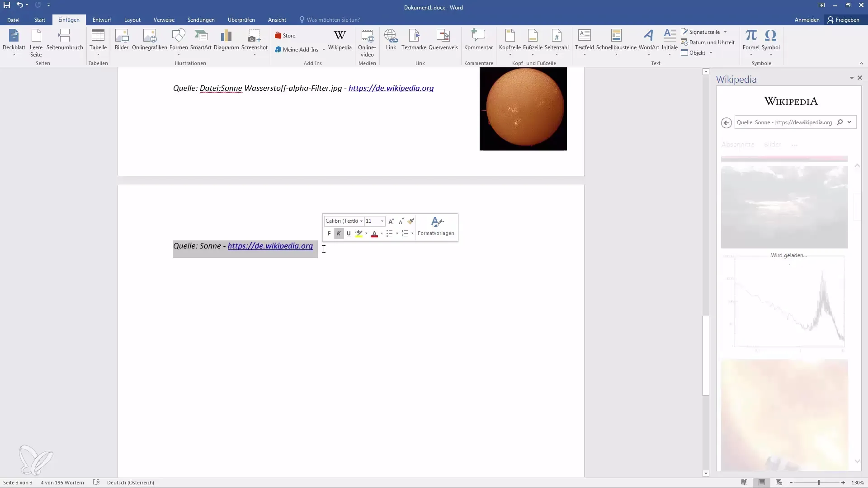Switch to the Verweise tab
868x488 pixels.
tap(164, 20)
